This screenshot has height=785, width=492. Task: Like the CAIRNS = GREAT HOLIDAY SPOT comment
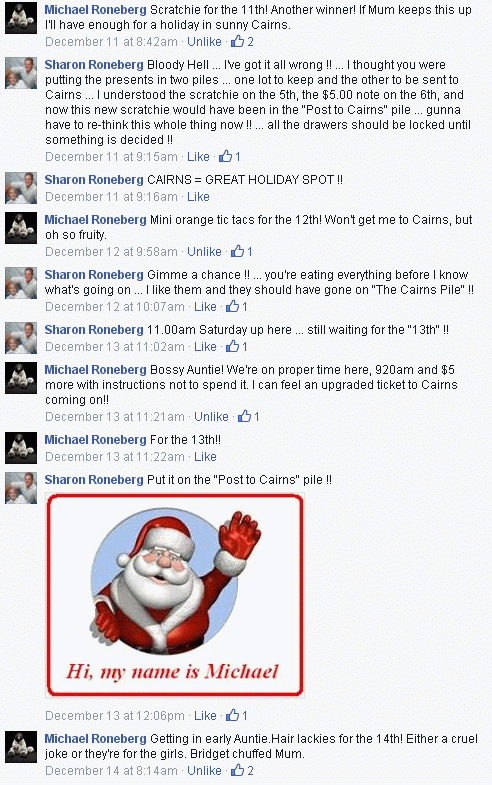(x=198, y=197)
